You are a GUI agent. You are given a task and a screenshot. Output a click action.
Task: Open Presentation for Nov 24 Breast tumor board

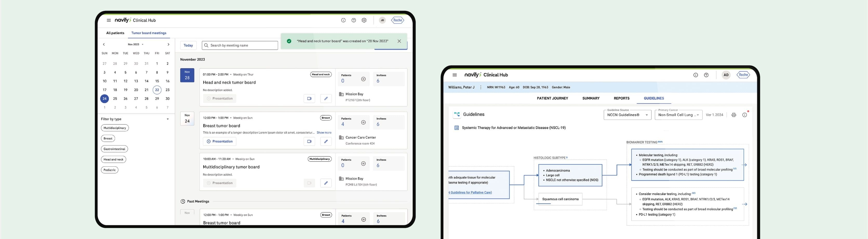coord(220,142)
